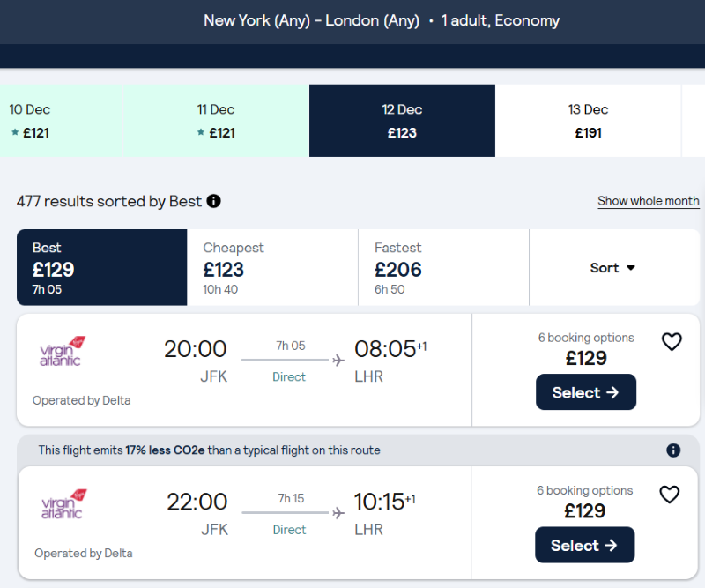Image resolution: width=705 pixels, height=588 pixels.
Task: Select the Best £129 tab
Action: [102, 268]
